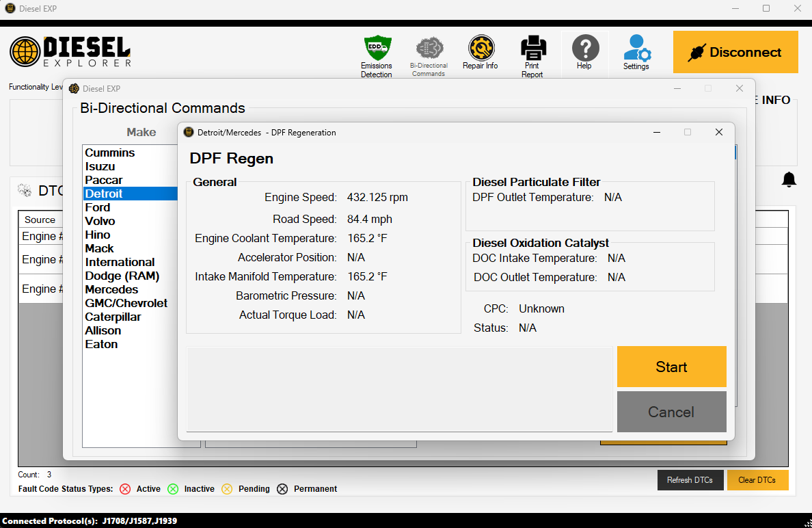The image size is (812, 528).
Task: Clear DTCs in main window
Action: tap(757, 480)
